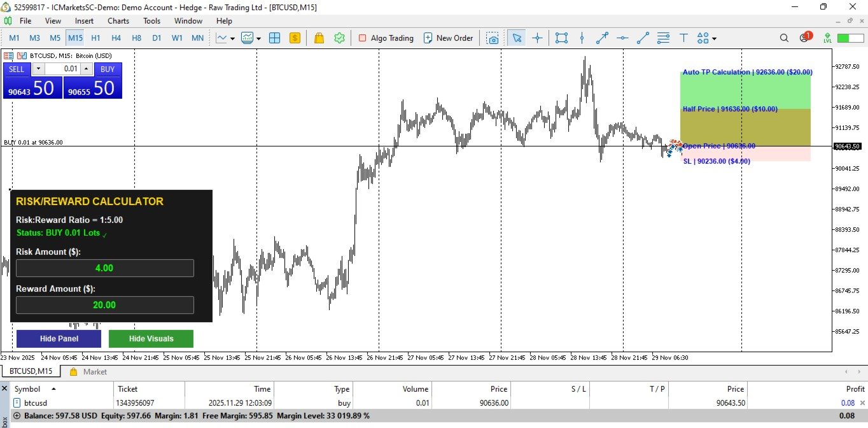Edit the 0.01 lot volume field
Screen dimensions: 868x428
pos(62,69)
